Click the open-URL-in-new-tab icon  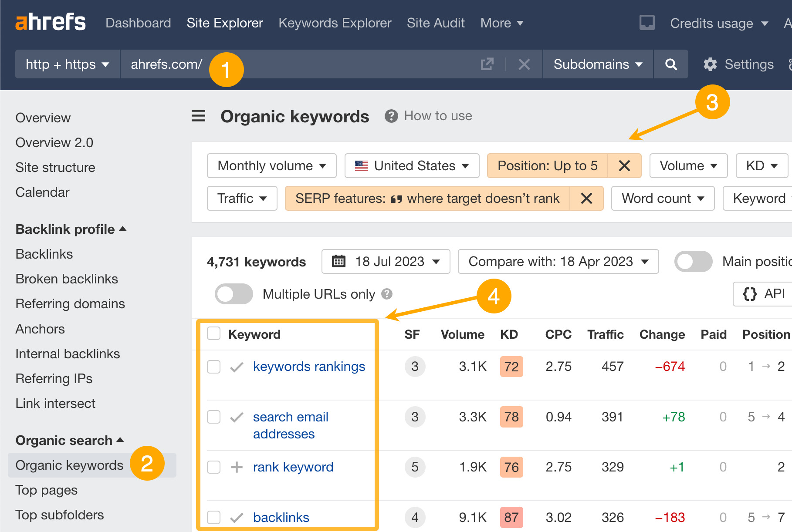[x=487, y=64]
